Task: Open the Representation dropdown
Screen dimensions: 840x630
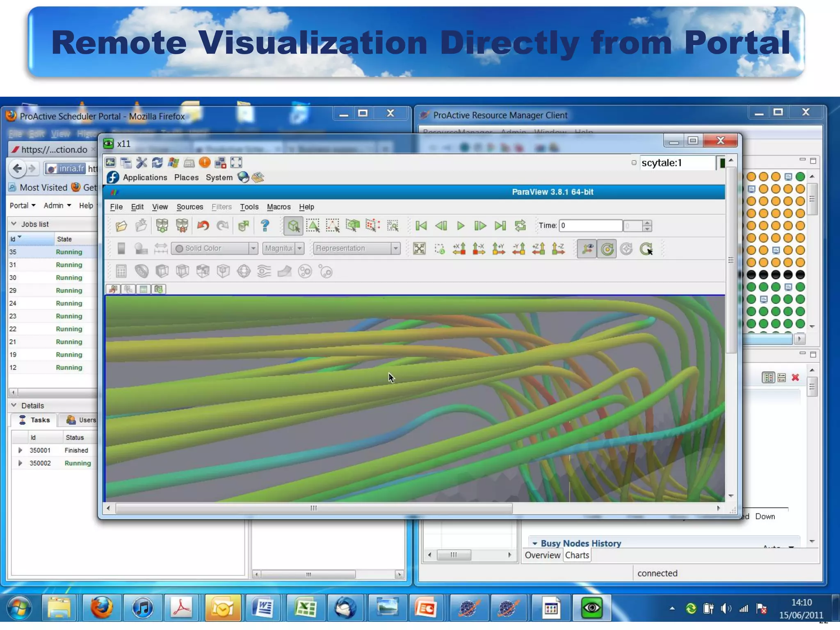Action: click(x=356, y=248)
